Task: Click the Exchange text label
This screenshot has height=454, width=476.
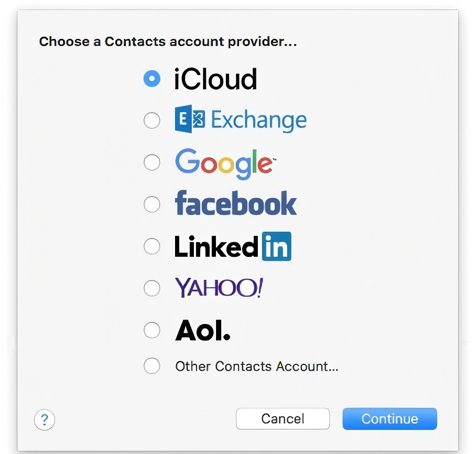Action: click(x=258, y=121)
